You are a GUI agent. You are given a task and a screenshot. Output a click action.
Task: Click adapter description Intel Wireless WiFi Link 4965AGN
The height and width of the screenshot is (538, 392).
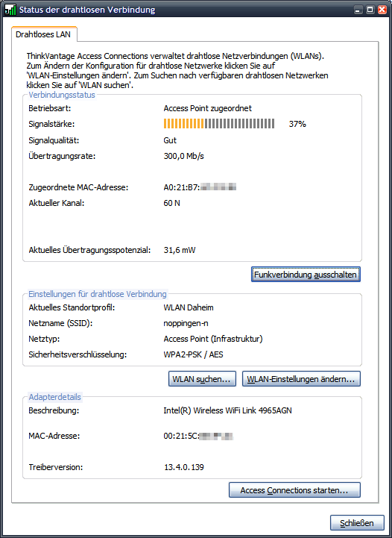[228, 410]
